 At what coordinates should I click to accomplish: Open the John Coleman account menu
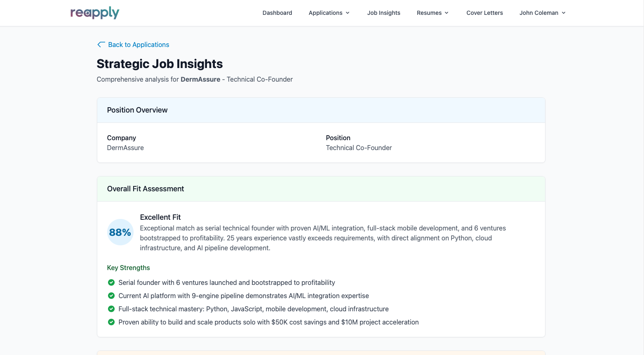(x=542, y=13)
